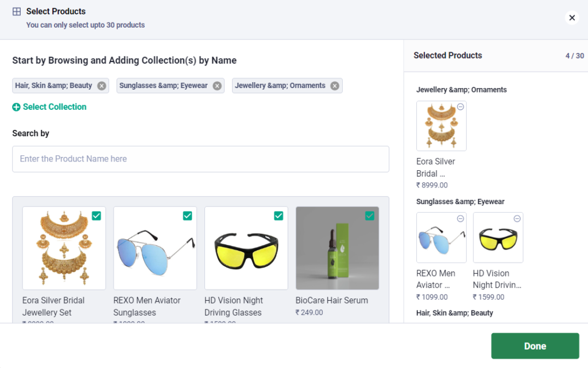588x368 pixels.
Task: Remove Hair, Skin & Beauty collection chip
Action: (102, 86)
